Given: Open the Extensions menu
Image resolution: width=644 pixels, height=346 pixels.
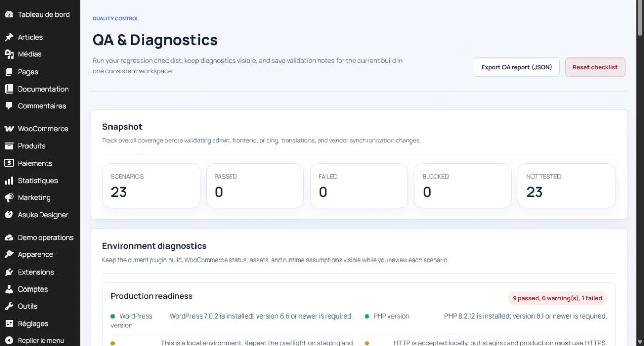Looking at the screenshot, I should click(40, 272).
